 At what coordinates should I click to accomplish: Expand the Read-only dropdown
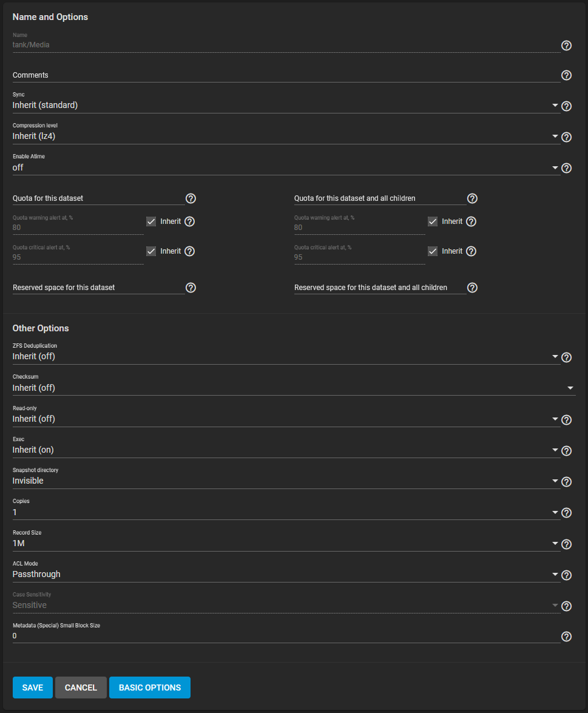pos(285,419)
